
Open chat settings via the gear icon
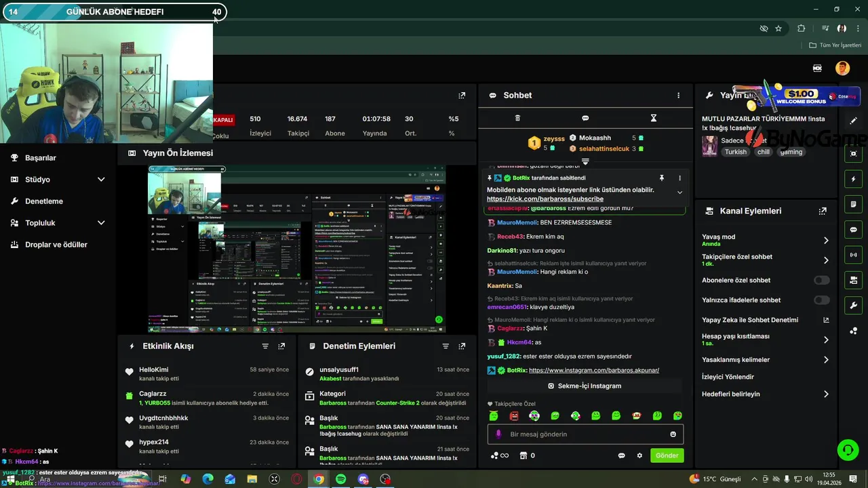[639, 455]
